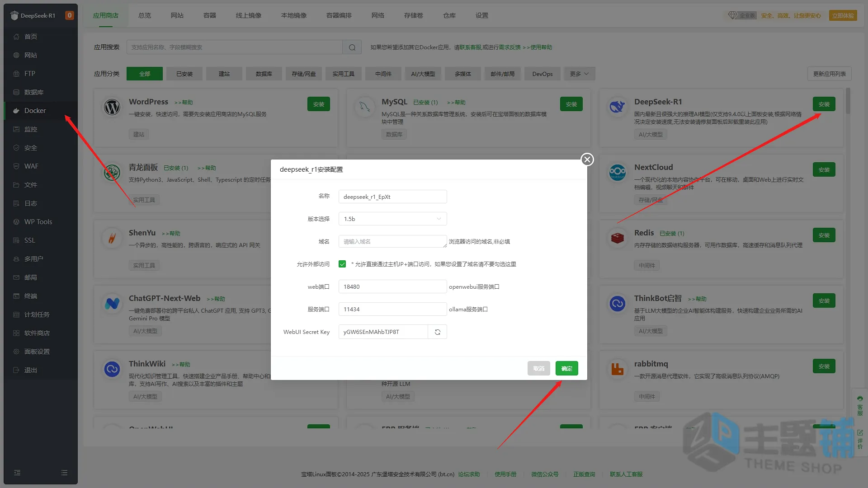Click the WebUI Secret Key input field
Screen dimensions: 868x488
point(383,332)
